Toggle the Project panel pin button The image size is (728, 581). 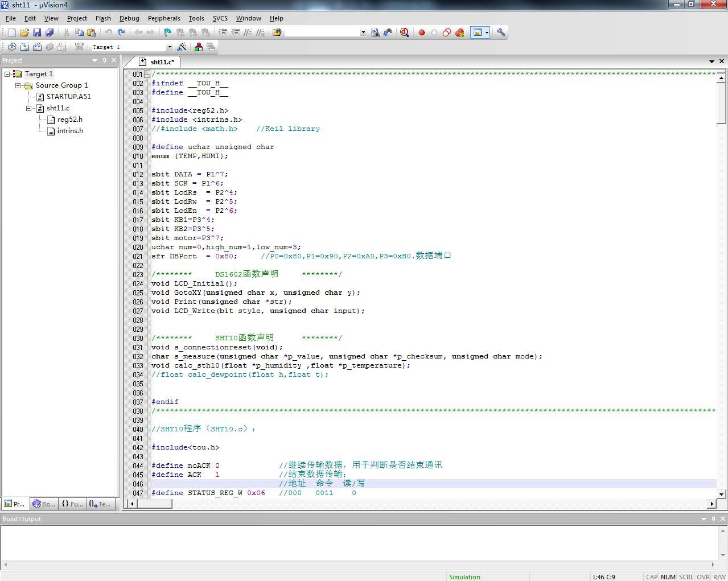coord(105,60)
